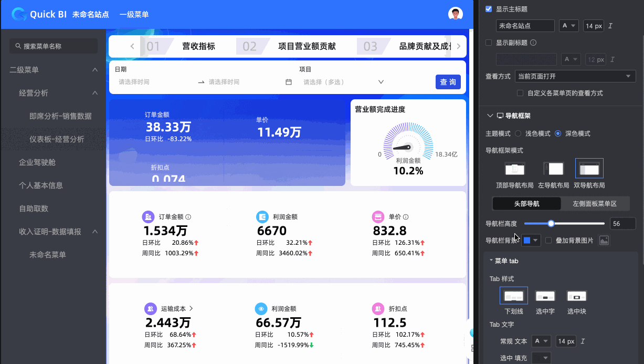Switch to 项目营业额贡献 tab
This screenshot has width=644, height=364.
307,46
